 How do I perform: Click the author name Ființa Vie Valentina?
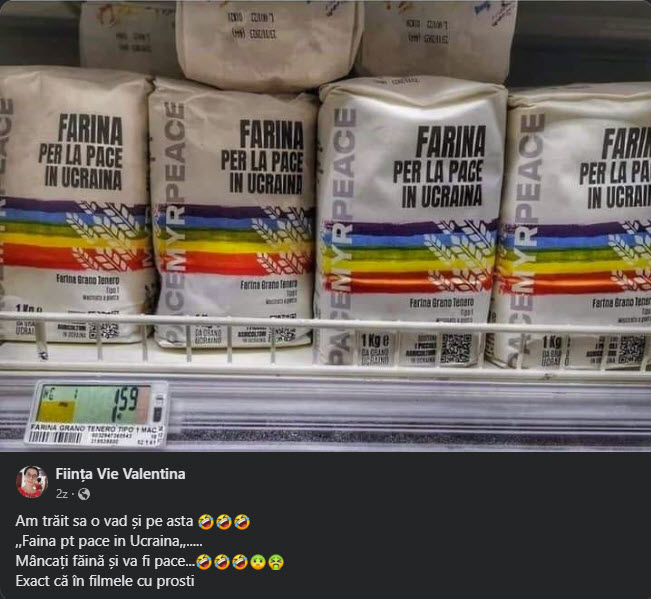tap(120, 474)
